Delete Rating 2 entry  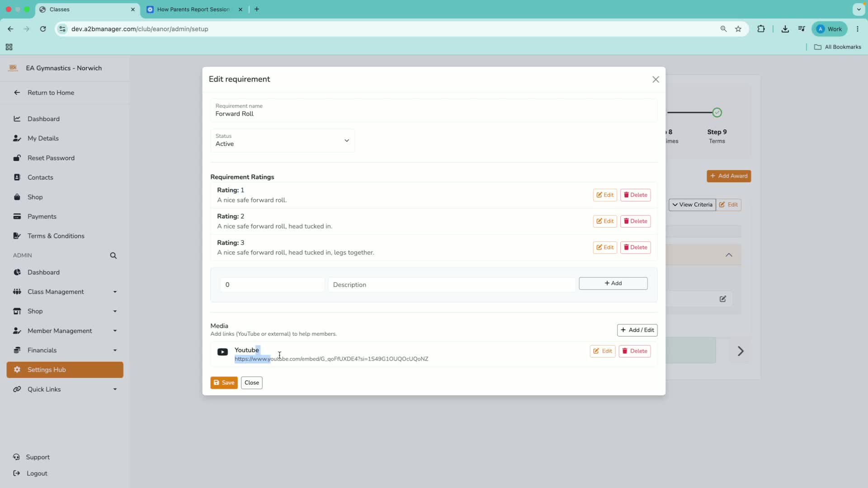635,221
